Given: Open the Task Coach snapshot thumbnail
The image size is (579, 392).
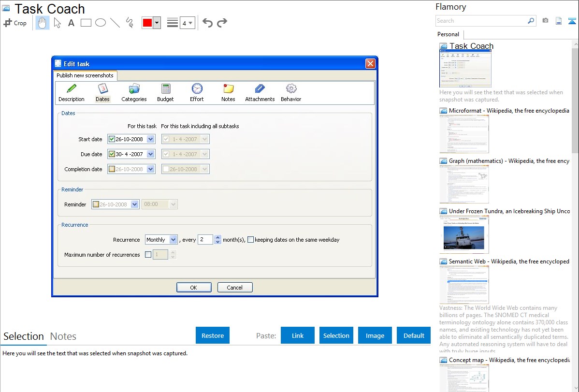Looking at the screenshot, I should coord(465,68).
